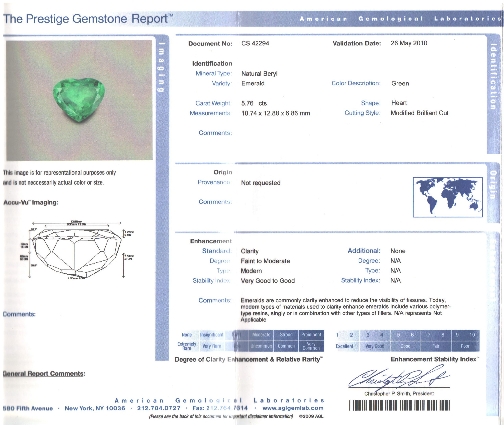Image resolution: width=504 pixels, height=428 pixels.
Task: Click the phone number 212.704.0727
Action: coord(159,408)
